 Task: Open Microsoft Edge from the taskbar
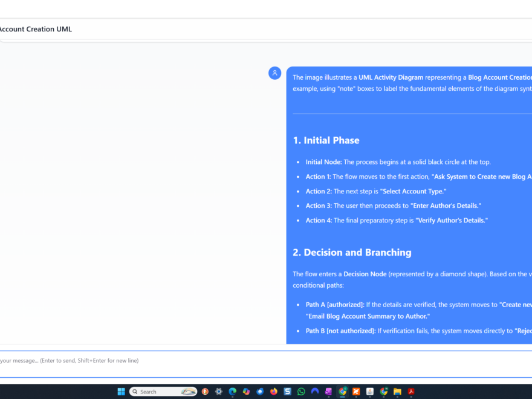(x=233, y=392)
